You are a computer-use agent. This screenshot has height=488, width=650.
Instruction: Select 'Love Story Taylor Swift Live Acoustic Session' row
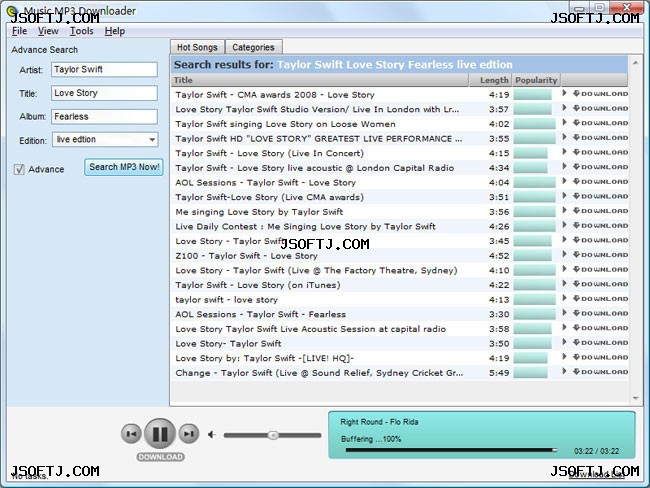(399, 329)
